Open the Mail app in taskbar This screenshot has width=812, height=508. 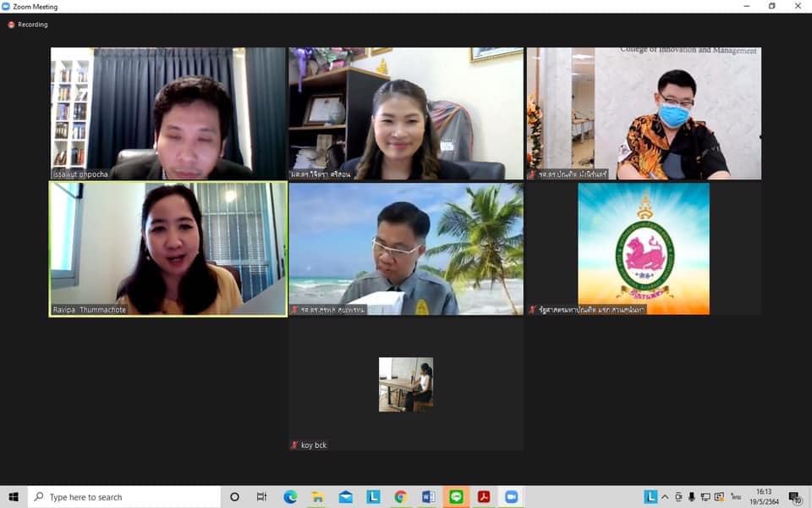346,497
